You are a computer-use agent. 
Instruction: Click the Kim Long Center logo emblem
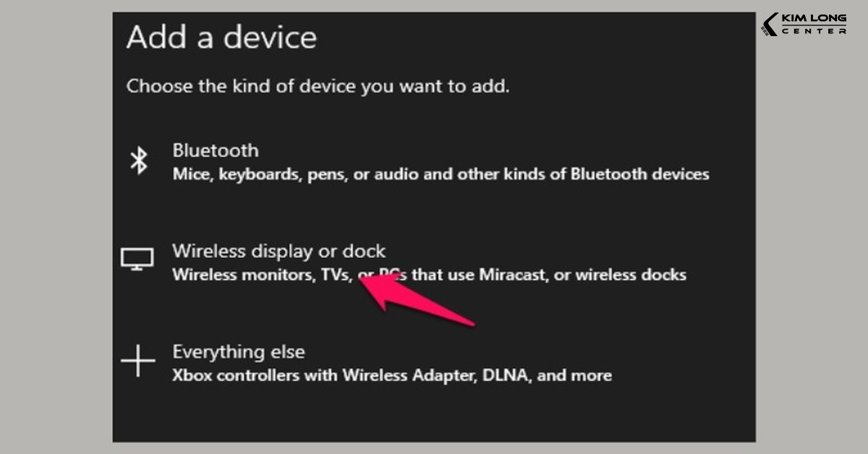(x=770, y=24)
